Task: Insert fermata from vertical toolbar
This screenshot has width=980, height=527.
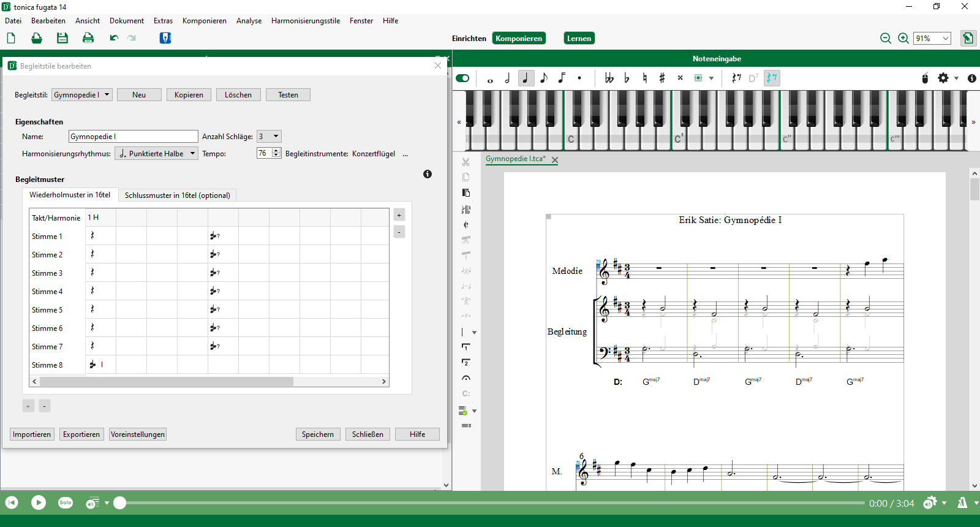Action: pos(466,378)
